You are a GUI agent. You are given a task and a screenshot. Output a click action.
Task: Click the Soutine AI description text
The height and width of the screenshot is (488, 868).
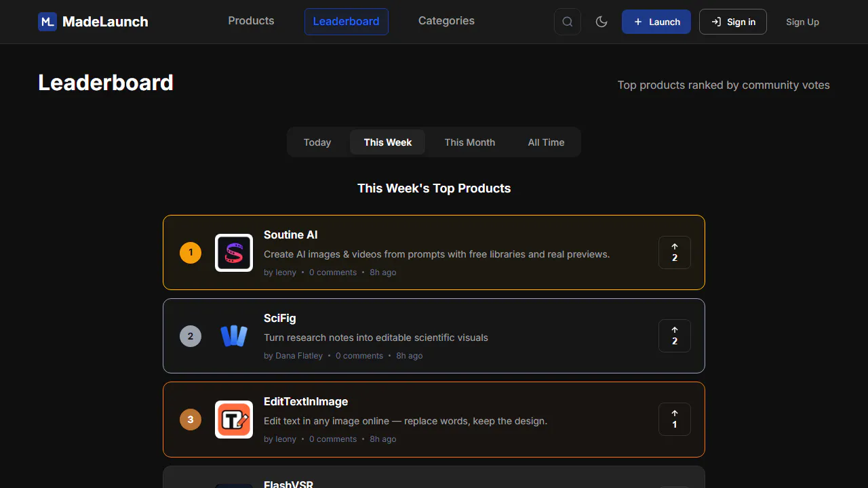437,254
